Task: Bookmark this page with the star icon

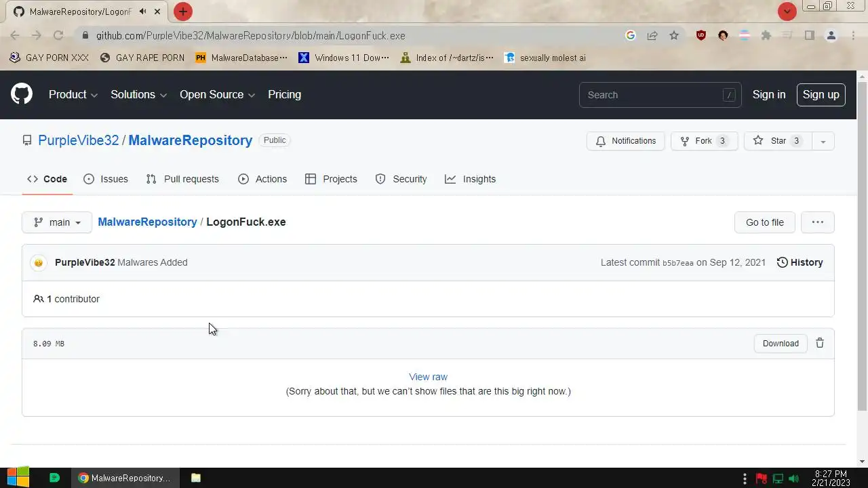Action: 674,35
